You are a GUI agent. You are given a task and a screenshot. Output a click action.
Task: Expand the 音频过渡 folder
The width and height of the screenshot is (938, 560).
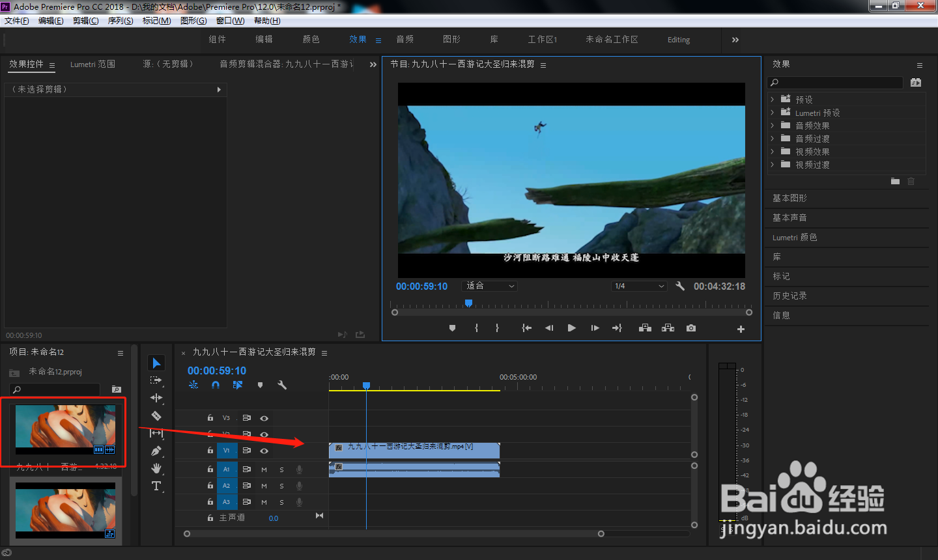coord(773,138)
